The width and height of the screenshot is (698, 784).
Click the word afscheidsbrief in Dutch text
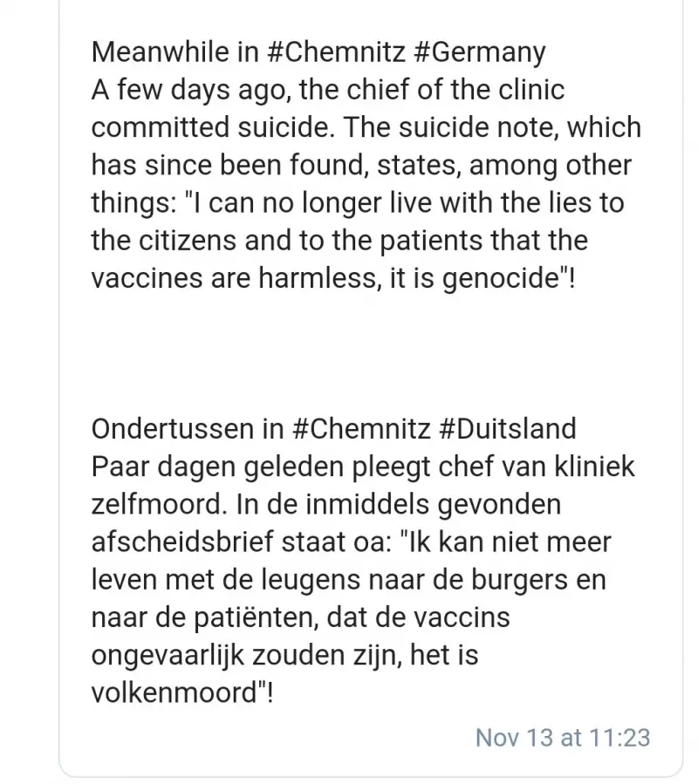point(182,542)
